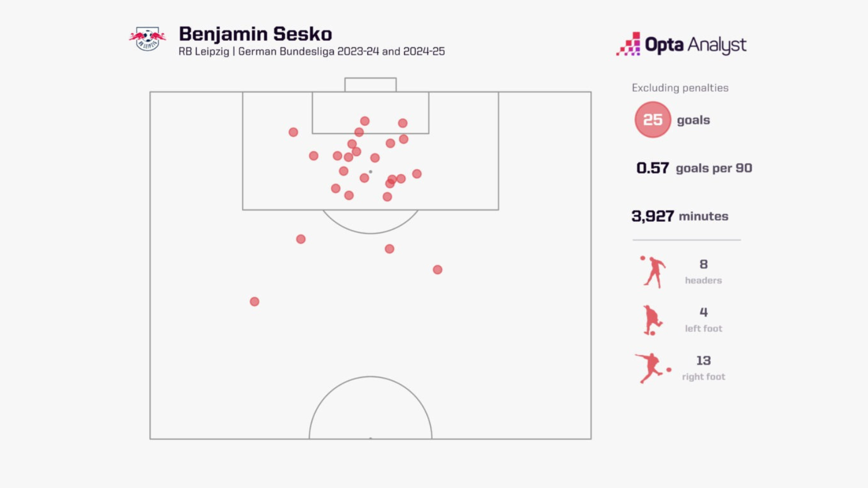Click the Benjamin Sesko title text
868x488 pixels.
tap(256, 34)
